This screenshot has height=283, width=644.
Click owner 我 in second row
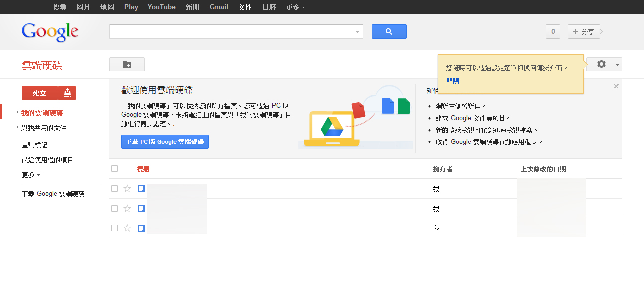[436, 209]
